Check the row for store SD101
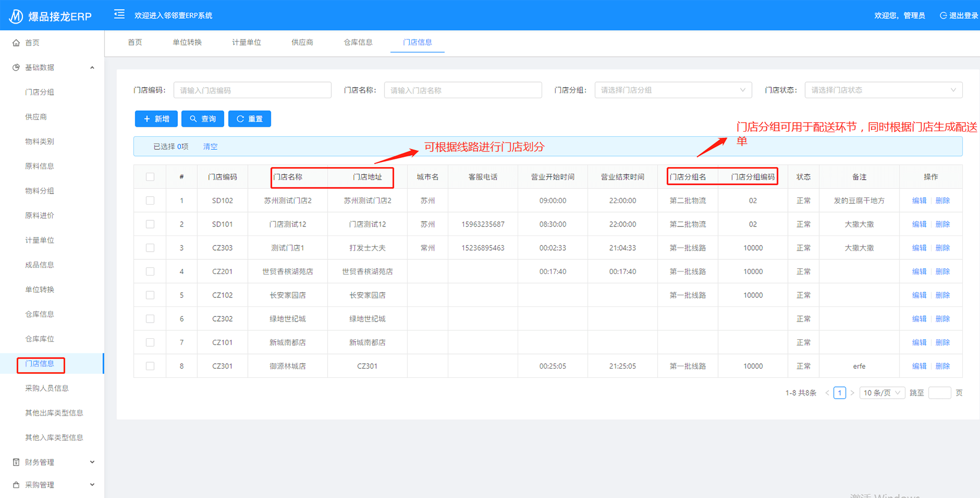This screenshot has height=498, width=980. [x=150, y=224]
